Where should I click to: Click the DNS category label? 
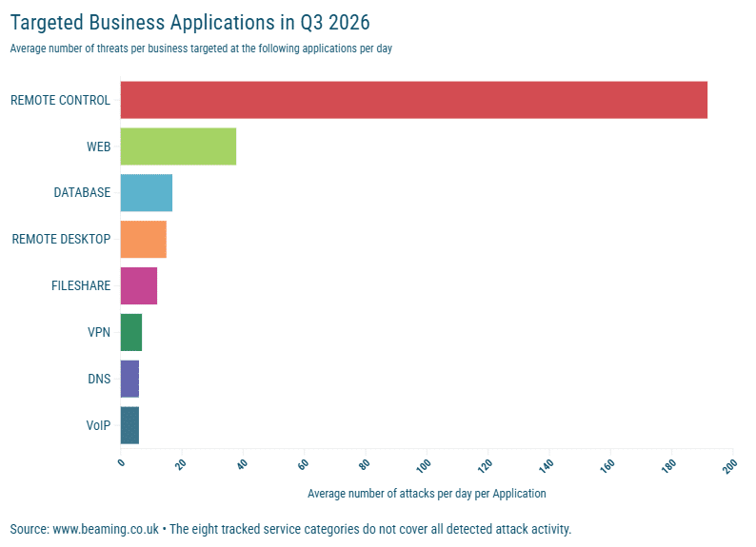pyautogui.click(x=99, y=379)
